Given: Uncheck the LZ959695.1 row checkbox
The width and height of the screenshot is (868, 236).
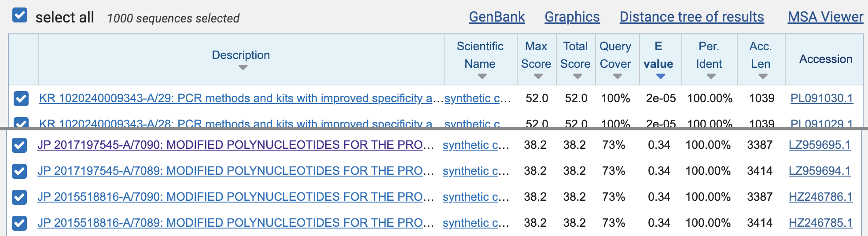Looking at the screenshot, I should coord(19,145).
